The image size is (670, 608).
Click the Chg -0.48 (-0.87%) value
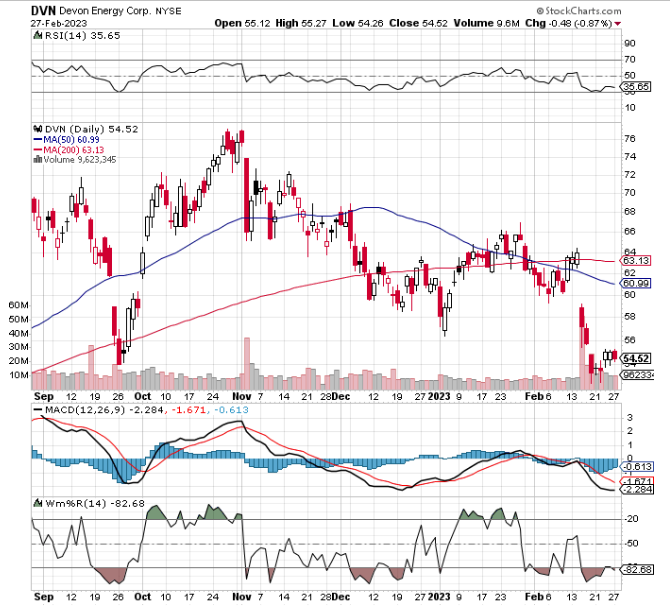coord(569,23)
